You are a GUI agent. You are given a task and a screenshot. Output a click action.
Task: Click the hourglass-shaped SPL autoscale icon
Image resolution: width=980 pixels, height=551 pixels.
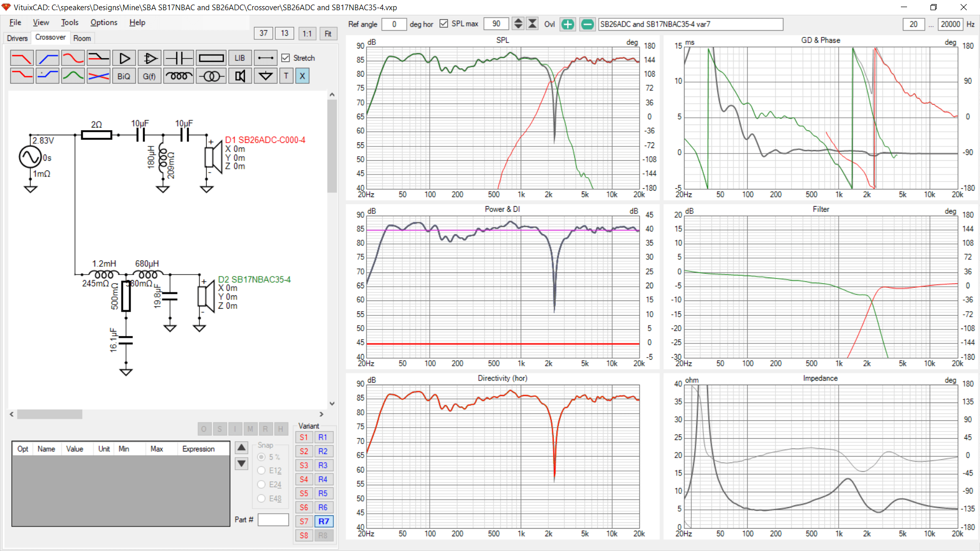532,24
